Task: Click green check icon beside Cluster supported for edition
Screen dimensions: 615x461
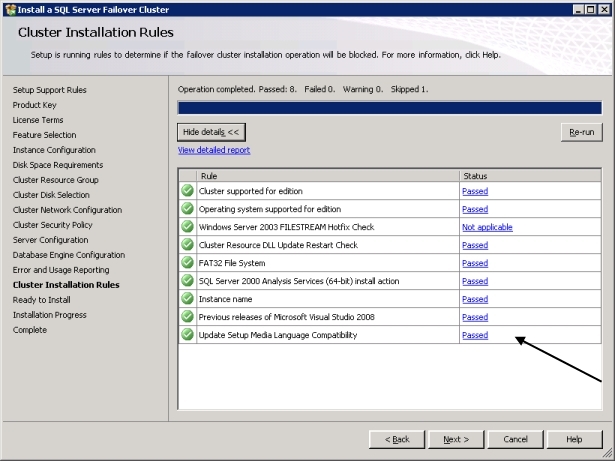Action: (187, 191)
